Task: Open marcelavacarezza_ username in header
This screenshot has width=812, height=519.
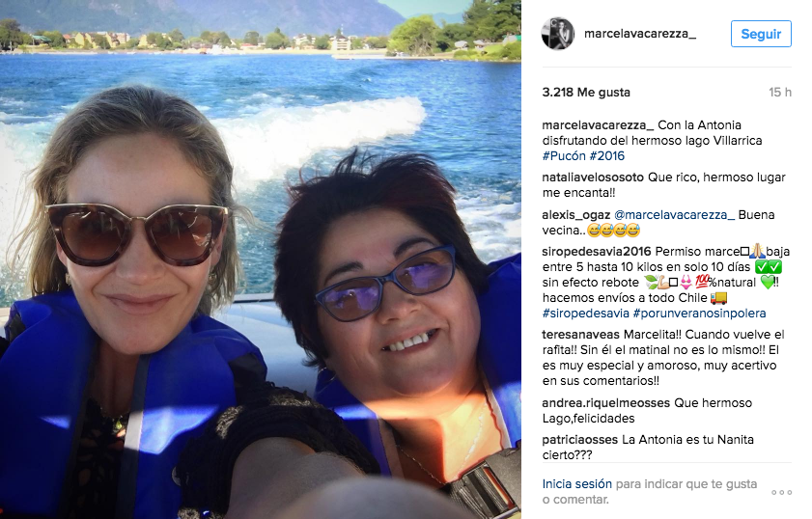Action: 640,34
